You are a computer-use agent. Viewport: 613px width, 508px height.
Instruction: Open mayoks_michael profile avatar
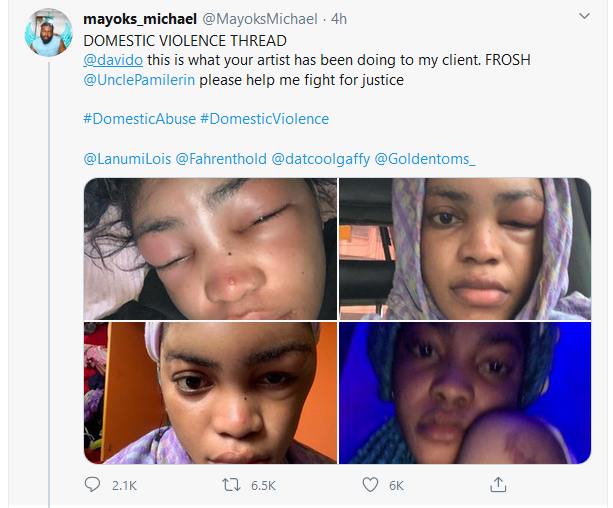click(49, 32)
